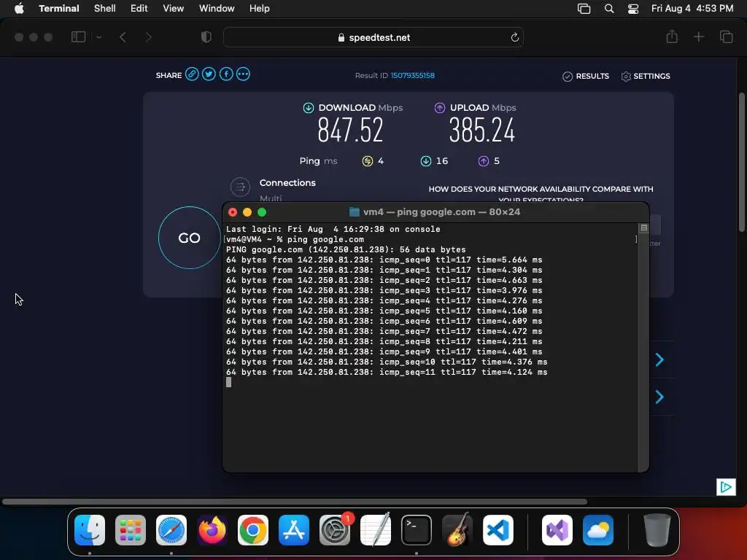
Task: Open the Help menu
Action: click(x=260, y=8)
